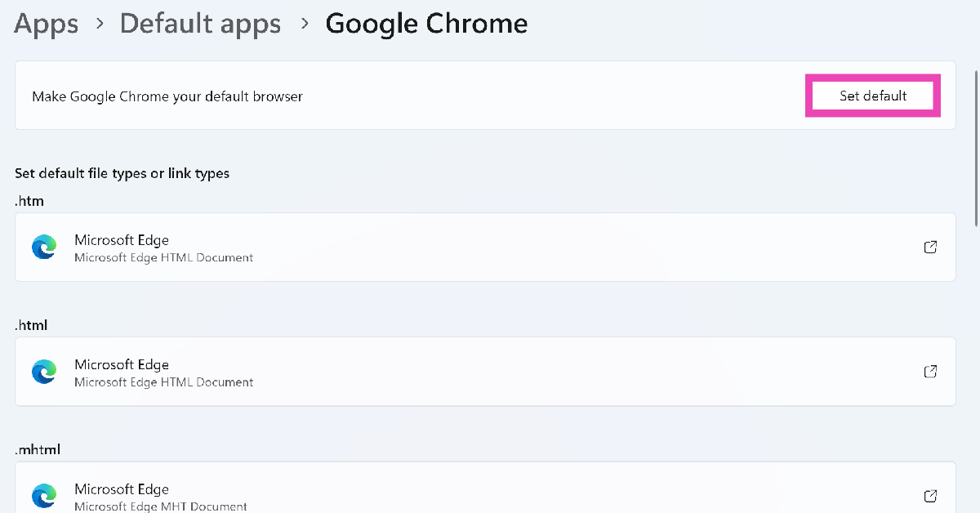Image resolution: width=980 pixels, height=513 pixels.
Task: Click the chevron after Default apps breadcrumb
Action: (x=304, y=24)
